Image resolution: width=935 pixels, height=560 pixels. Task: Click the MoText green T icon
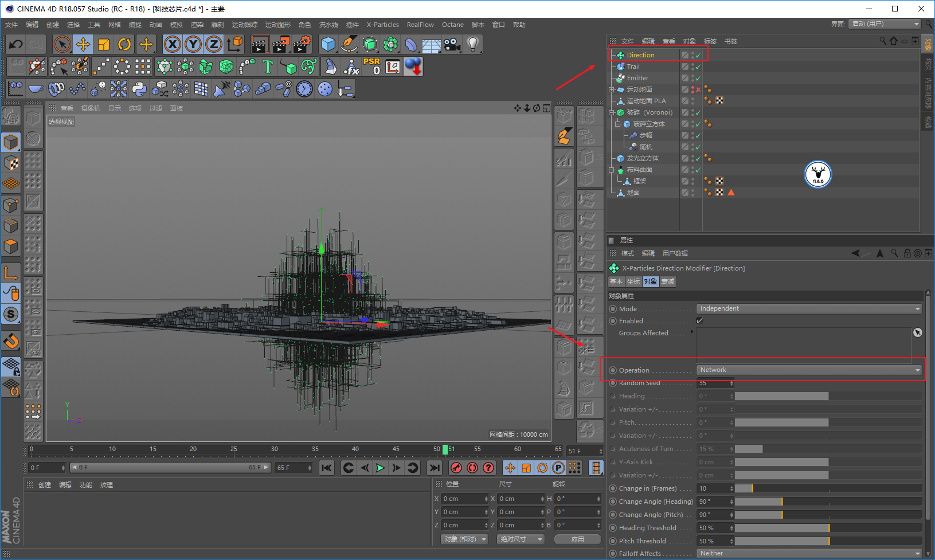268,66
